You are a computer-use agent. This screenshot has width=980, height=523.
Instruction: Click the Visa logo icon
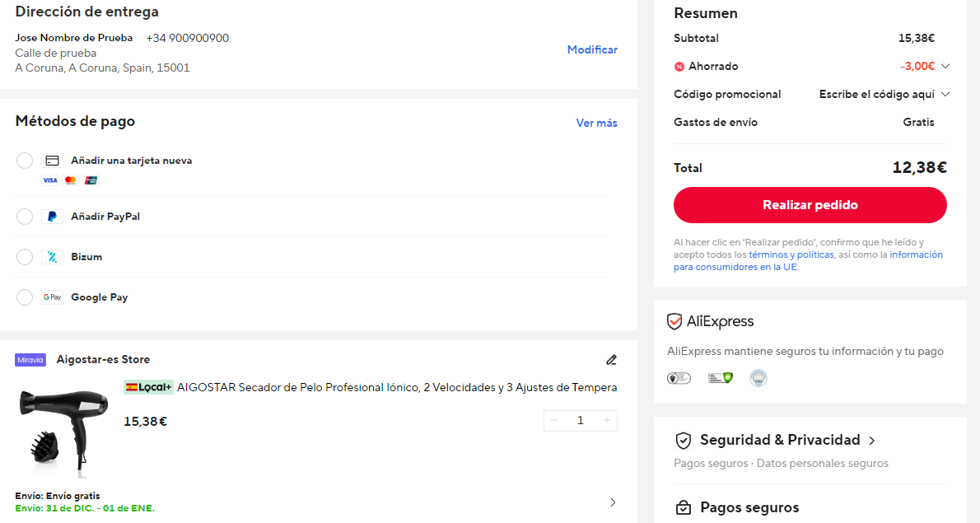(x=50, y=180)
